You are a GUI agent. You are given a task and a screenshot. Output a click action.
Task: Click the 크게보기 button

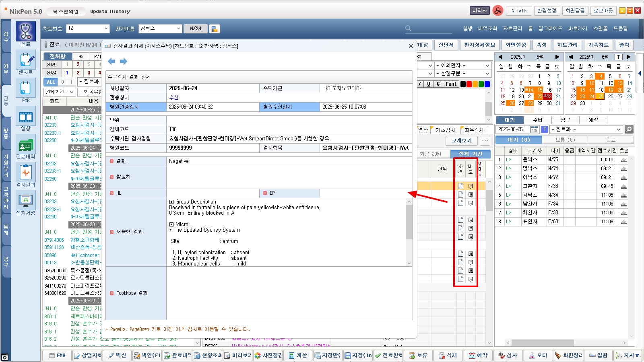pyautogui.click(x=461, y=141)
